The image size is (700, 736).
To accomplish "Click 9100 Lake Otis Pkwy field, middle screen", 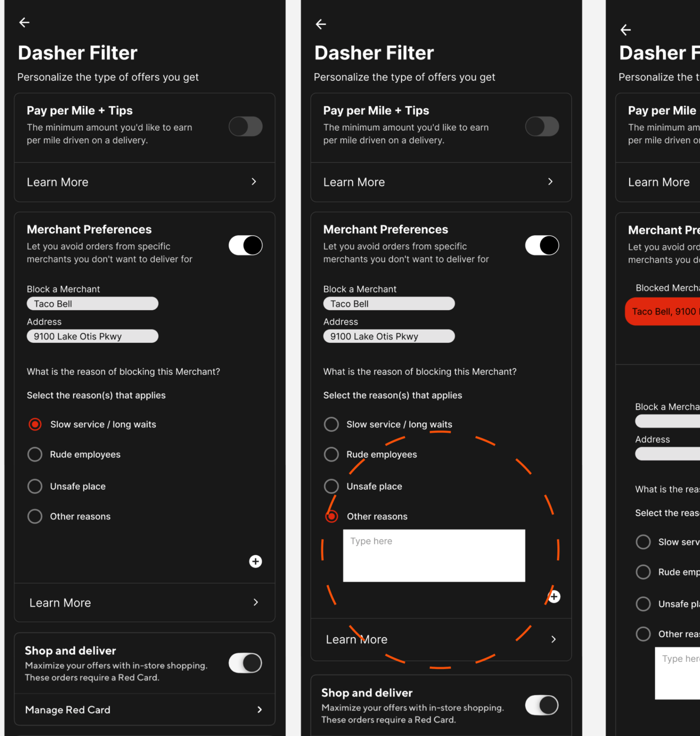I will 389,336.
